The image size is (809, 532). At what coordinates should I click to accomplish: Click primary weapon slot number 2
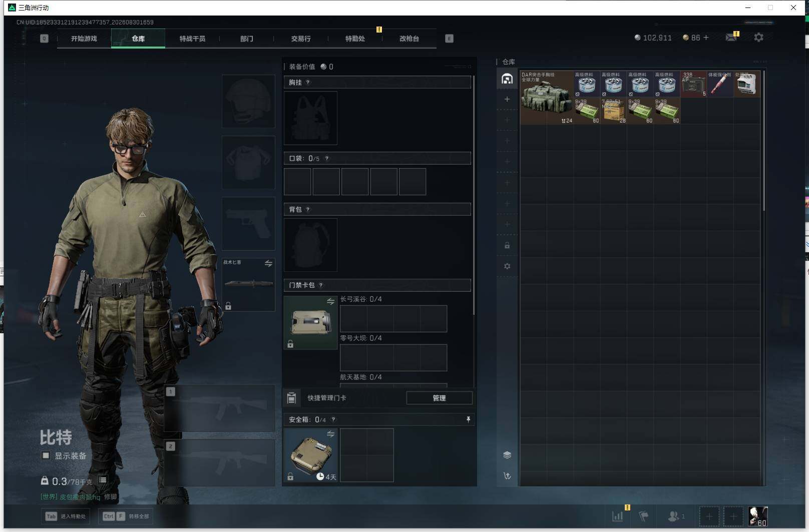tap(220, 463)
